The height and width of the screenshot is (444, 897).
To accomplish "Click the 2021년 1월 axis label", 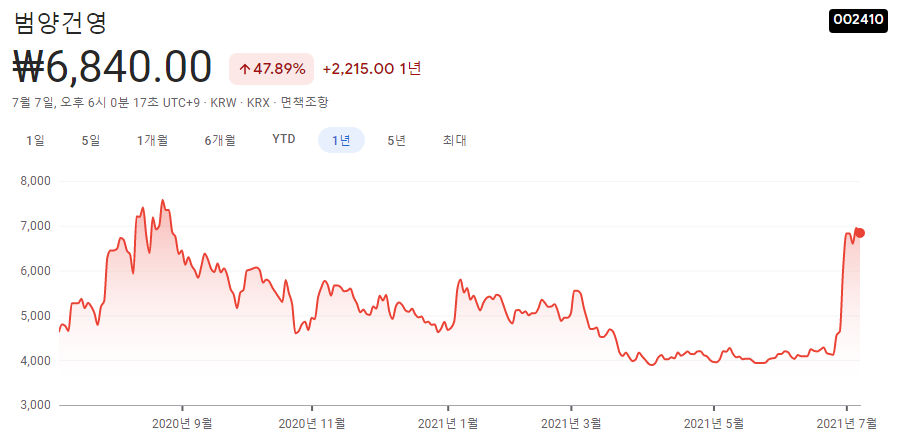I will (448, 424).
